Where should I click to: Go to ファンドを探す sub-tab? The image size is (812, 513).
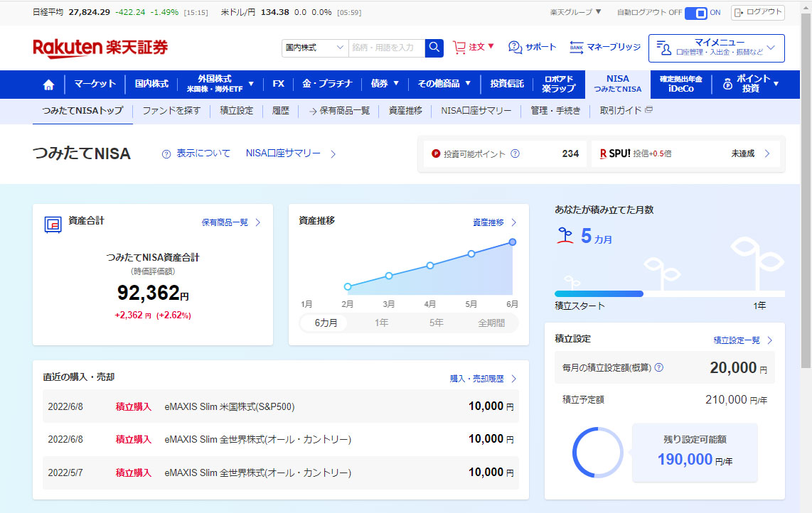(x=171, y=111)
